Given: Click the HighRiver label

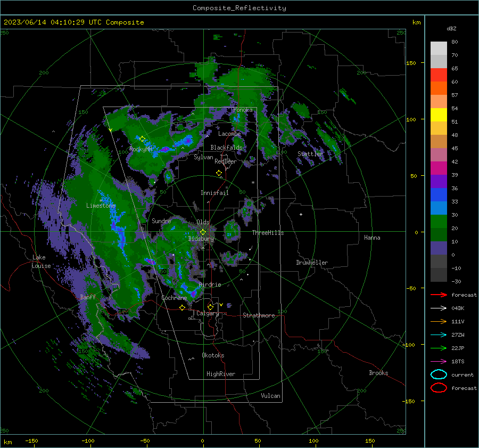Looking at the screenshot, I should click(221, 374).
